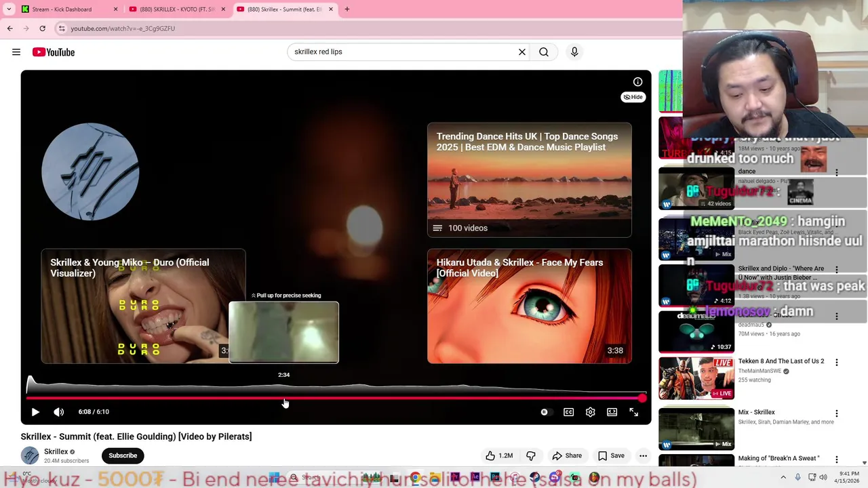
Task: Toggle subtitles closed captions button
Action: pos(568,411)
